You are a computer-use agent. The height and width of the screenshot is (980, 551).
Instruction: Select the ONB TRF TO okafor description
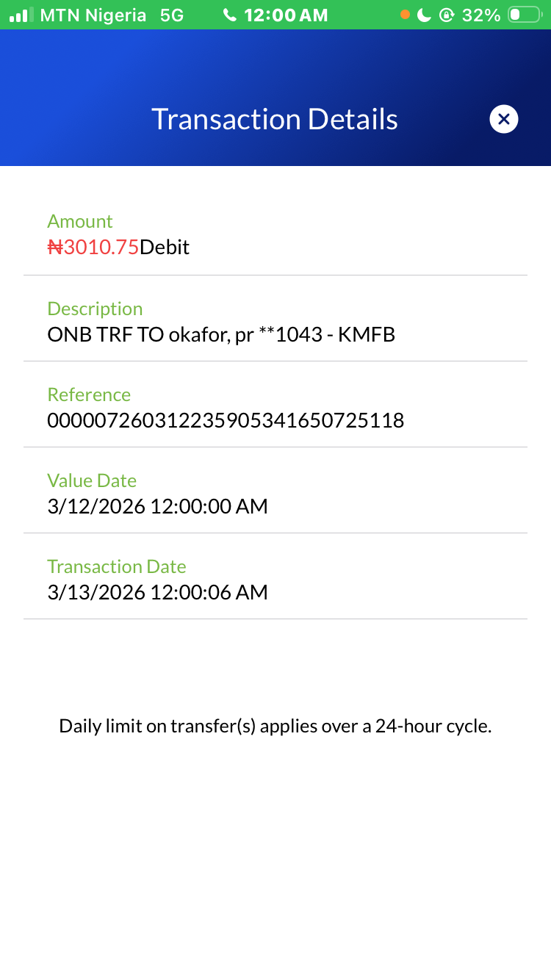pos(221,335)
